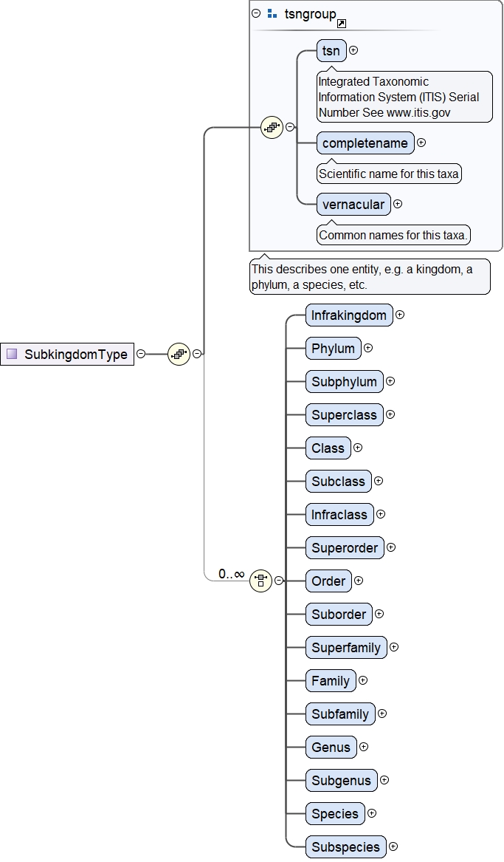
Task: Click the ITIS Serial Number annotation
Action: tap(404, 97)
